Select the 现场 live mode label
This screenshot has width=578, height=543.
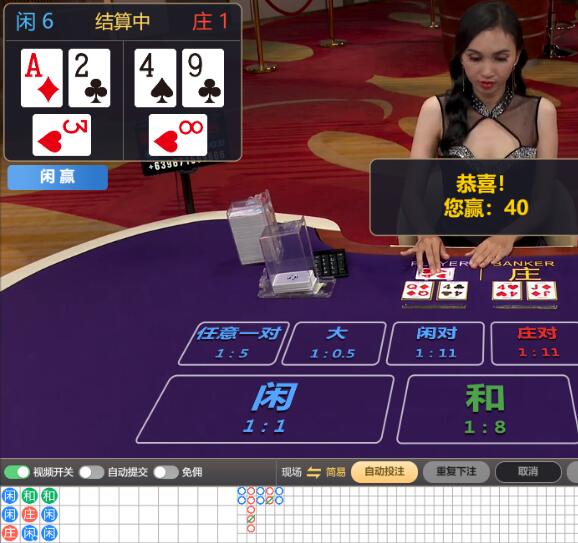tap(292, 472)
